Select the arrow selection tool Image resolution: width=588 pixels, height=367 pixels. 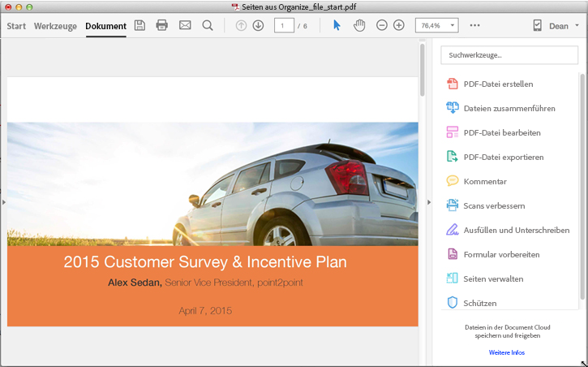coord(337,25)
